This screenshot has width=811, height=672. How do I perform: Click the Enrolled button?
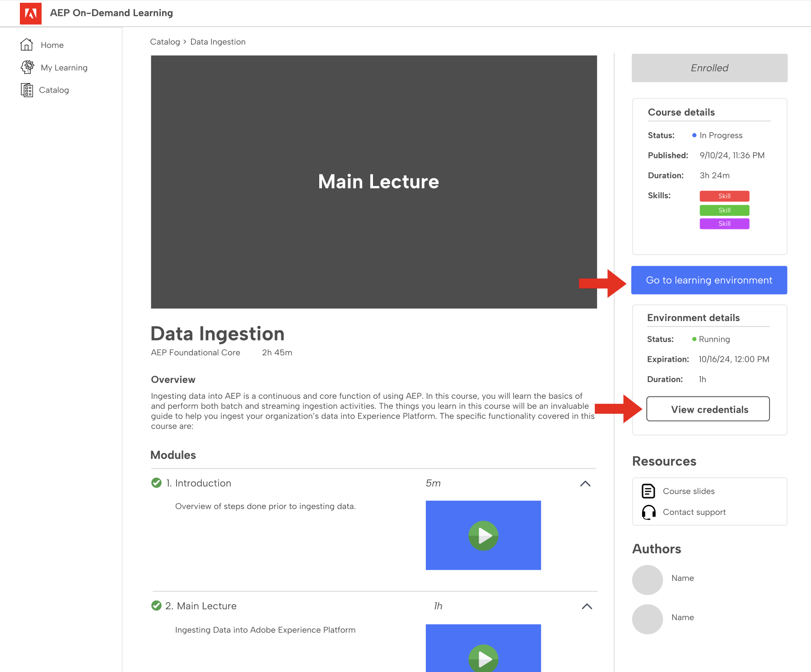pos(709,68)
